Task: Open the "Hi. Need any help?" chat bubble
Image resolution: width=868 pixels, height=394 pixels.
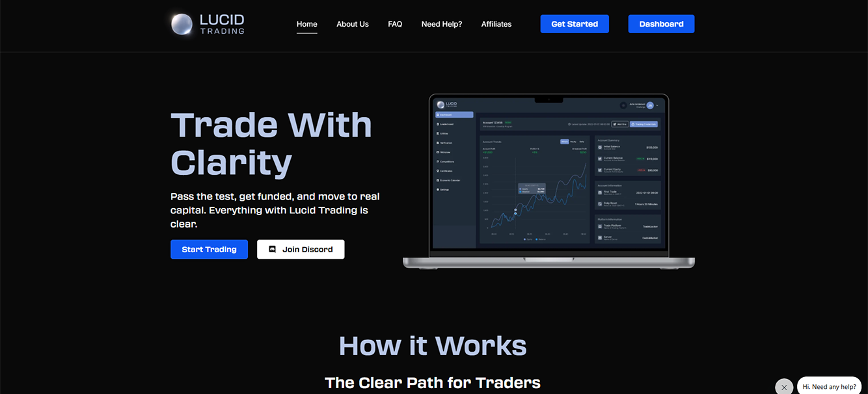Action: pos(829,387)
